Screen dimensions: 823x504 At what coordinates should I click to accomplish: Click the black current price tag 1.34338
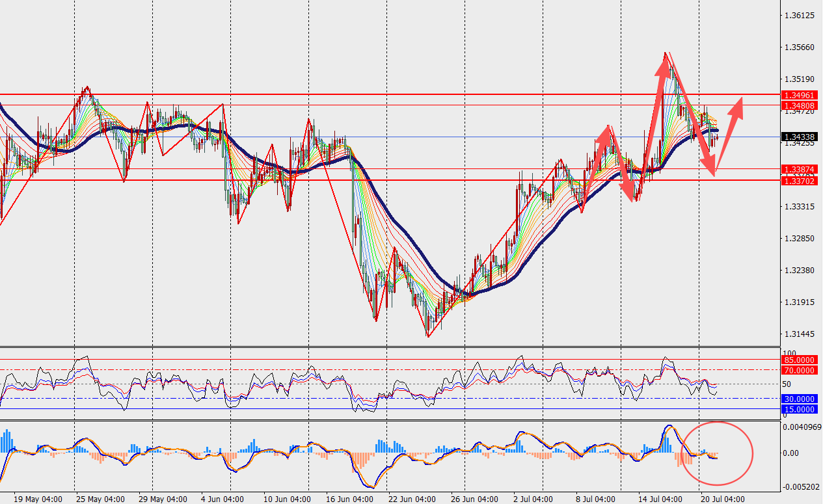pyautogui.click(x=800, y=137)
